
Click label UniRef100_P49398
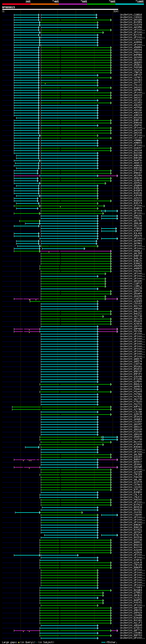click(131, 67)
